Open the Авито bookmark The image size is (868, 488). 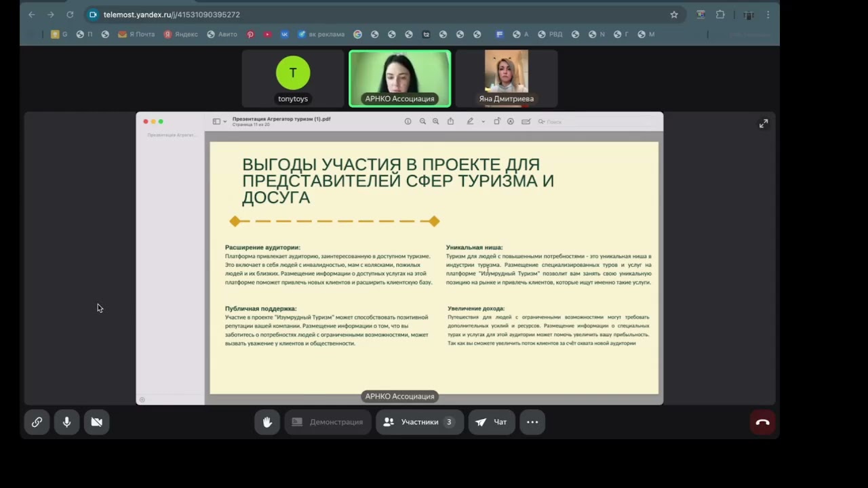[224, 34]
